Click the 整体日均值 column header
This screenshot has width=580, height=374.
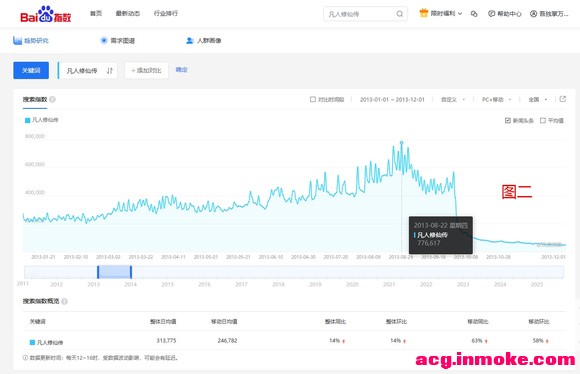pos(163,321)
